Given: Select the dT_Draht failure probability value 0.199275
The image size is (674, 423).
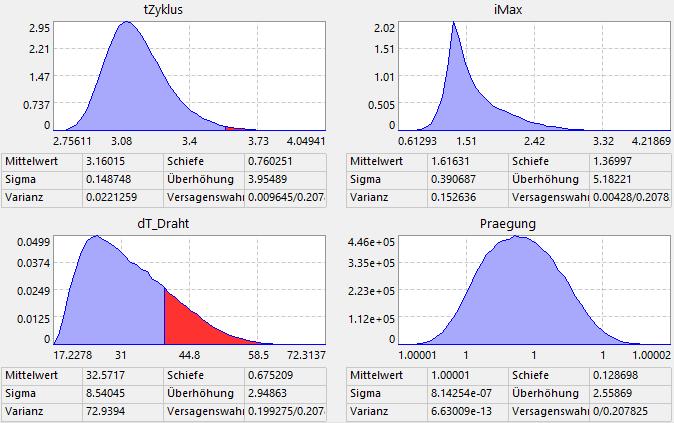Looking at the screenshot, I should (x=283, y=413).
